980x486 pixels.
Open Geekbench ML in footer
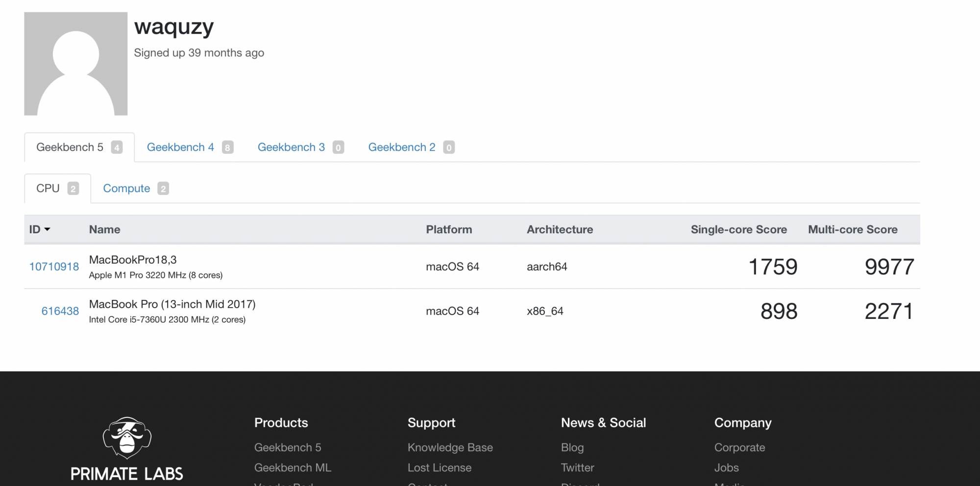(293, 467)
